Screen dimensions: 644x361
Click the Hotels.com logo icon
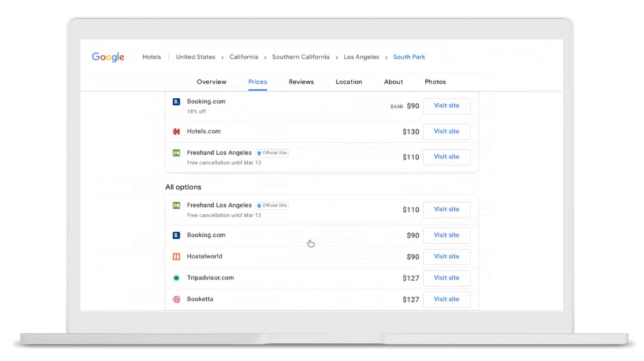coord(176,131)
